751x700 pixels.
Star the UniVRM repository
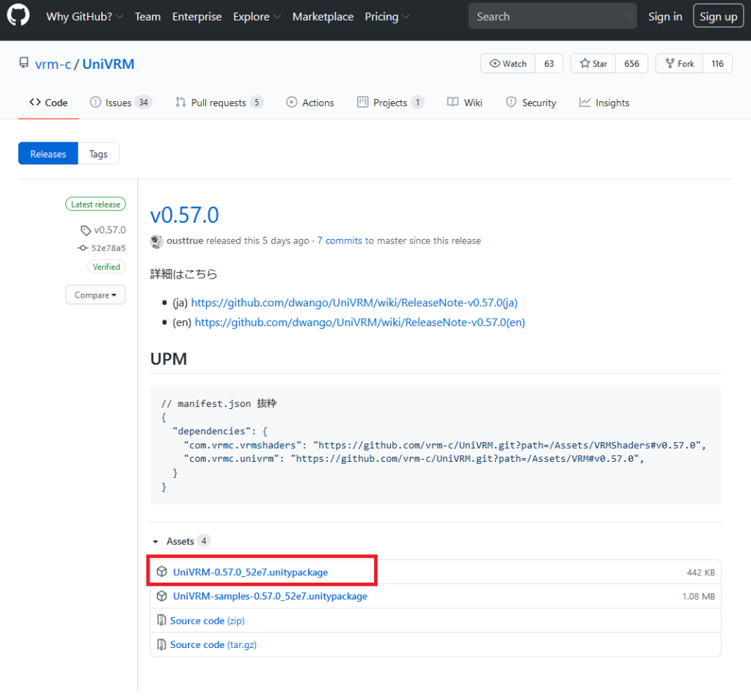[593, 64]
